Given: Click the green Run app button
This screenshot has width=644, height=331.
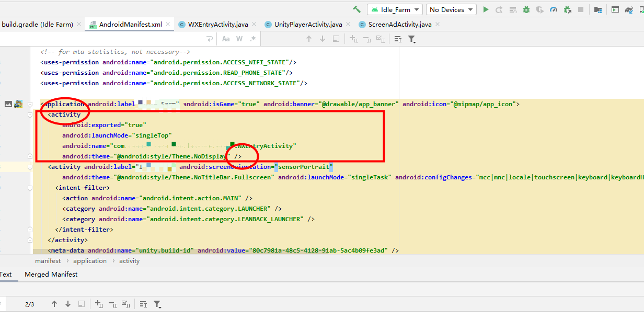Looking at the screenshot, I should point(486,9).
